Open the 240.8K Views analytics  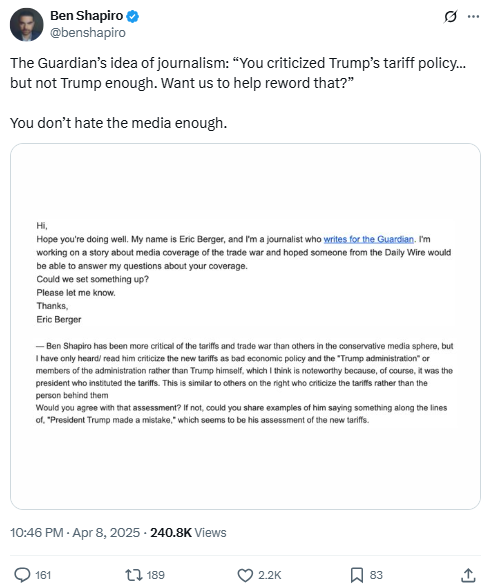tap(188, 532)
